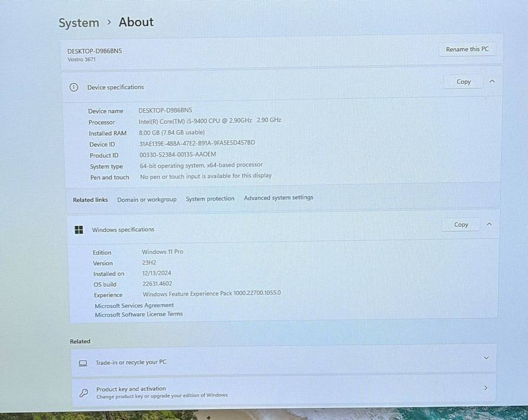Open the Microsoft Services Agreement link
Screen dimensions: 528x420
pyautogui.click(x=134, y=306)
